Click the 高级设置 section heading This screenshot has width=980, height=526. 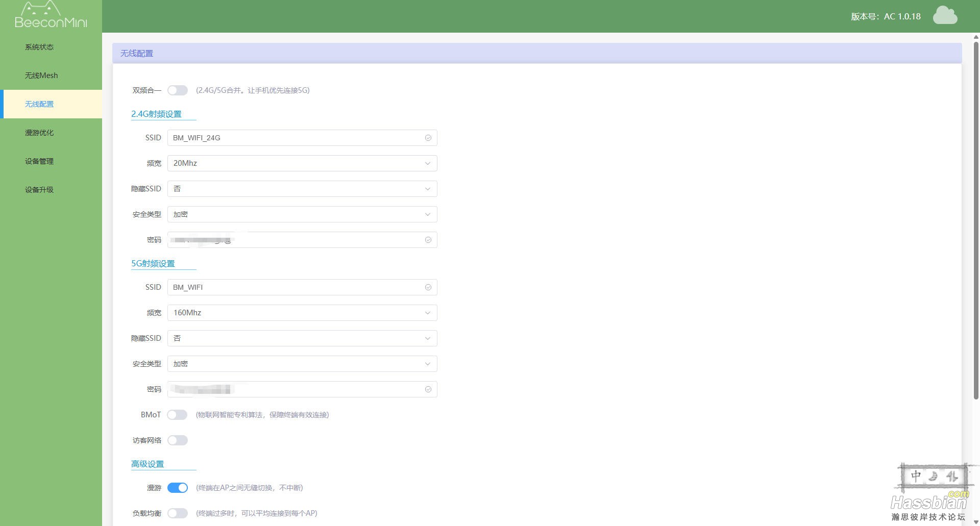click(148, 464)
